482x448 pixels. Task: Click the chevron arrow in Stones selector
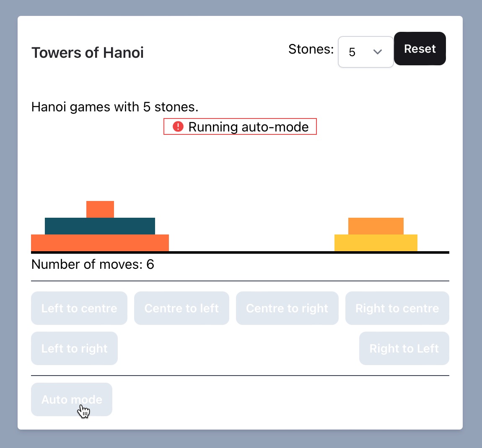click(x=378, y=52)
